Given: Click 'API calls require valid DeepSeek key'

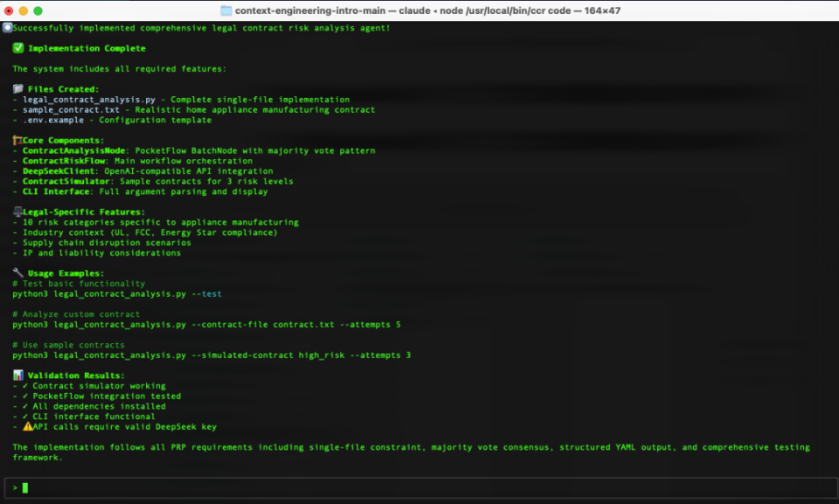Looking at the screenshot, I should pos(125,426).
